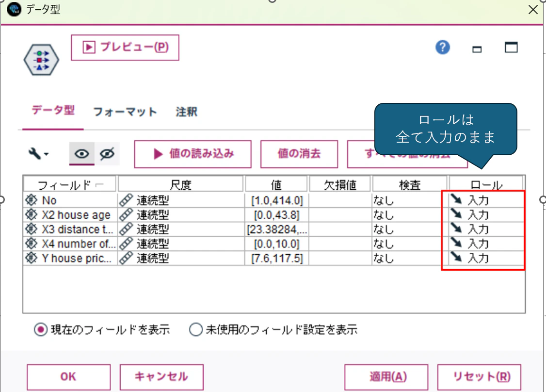Close the データ型 dialog window
Viewport: 546px width, 392px height.
(533, 9)
